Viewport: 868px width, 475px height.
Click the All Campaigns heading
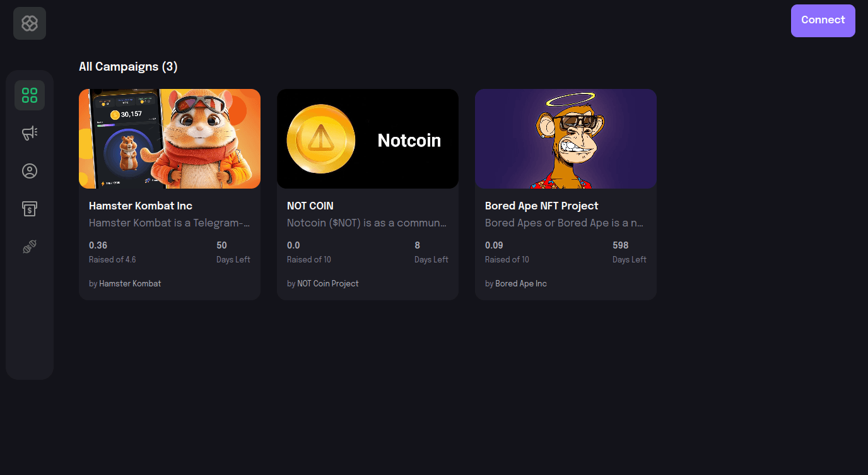click(128, 66)
